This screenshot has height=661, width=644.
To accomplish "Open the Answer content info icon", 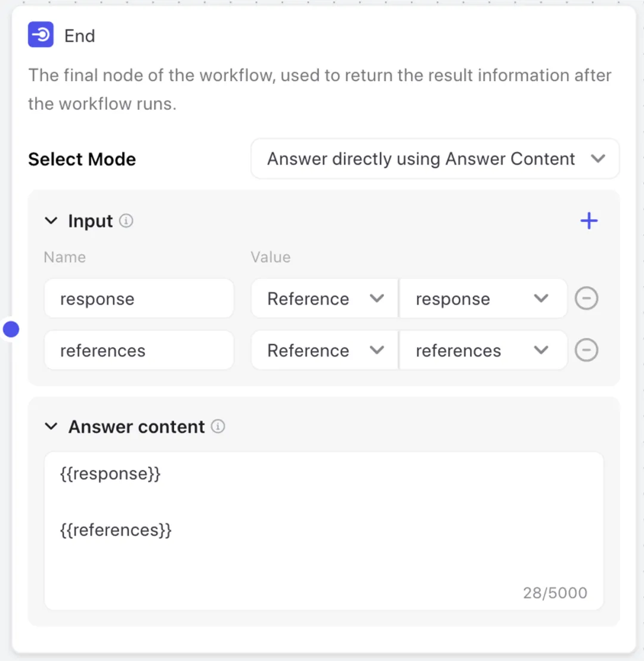I will (x=218, y=426).
